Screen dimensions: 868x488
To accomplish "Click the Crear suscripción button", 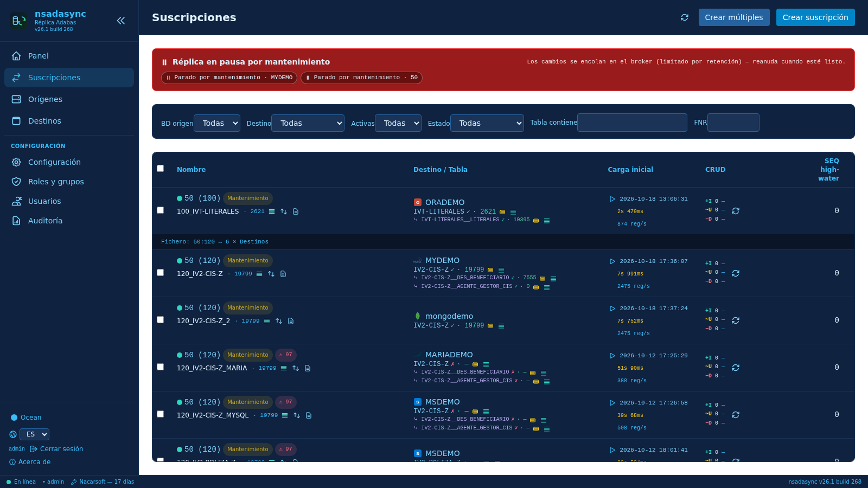I will click(815, 17).
